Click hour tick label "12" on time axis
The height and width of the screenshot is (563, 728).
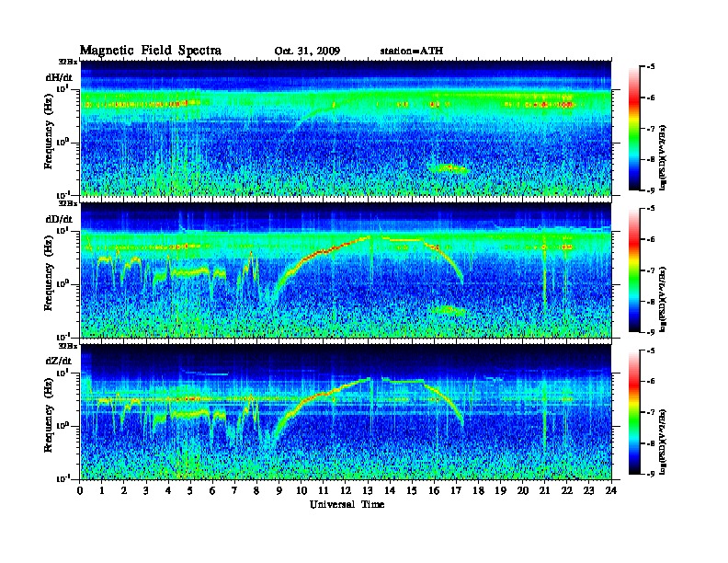[x=346, y=491]
